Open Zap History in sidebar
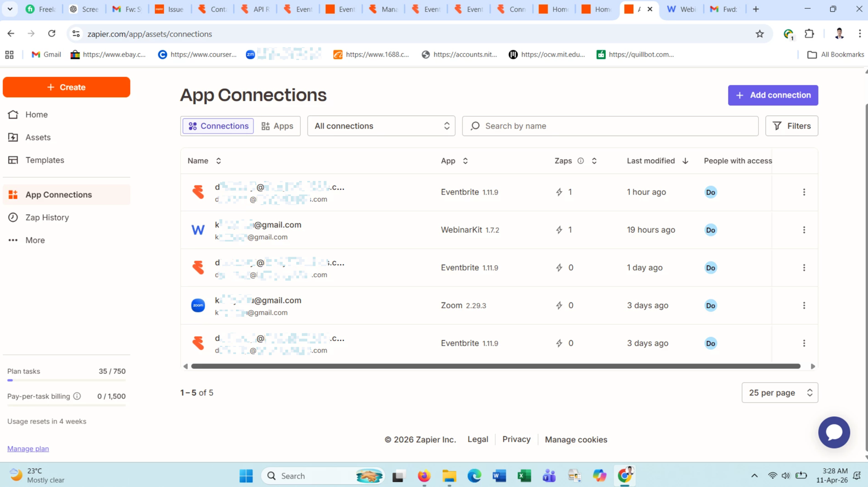Viewport: 868px width, 487px height. [47, 217]
